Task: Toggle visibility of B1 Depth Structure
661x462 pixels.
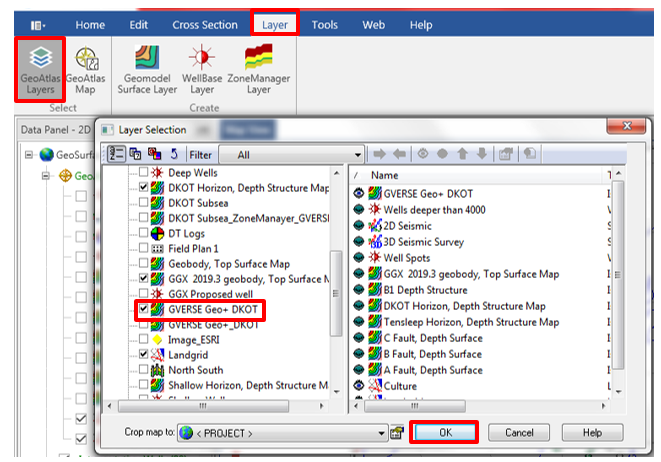Action: tap(359, 290)
